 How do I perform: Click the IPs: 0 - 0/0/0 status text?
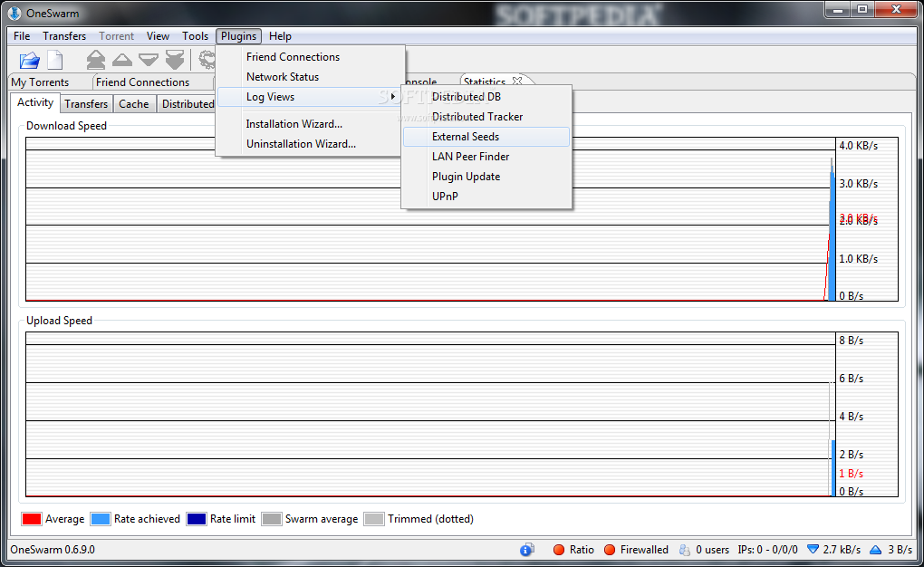pyautogui.click(x=768, y=550)
